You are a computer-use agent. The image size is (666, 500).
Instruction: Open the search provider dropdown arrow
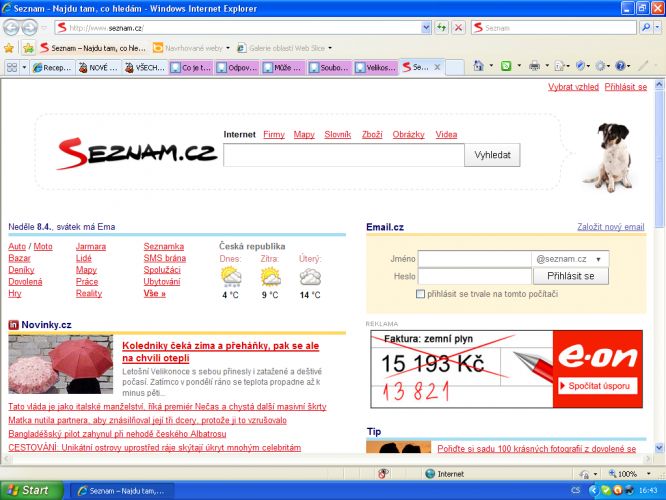tap(658, 28)
